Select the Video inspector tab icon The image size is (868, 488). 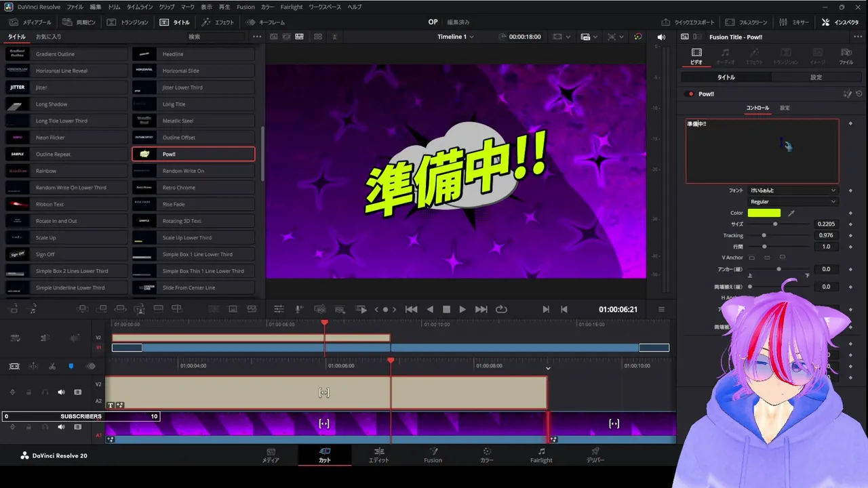(x=696, y=52)
